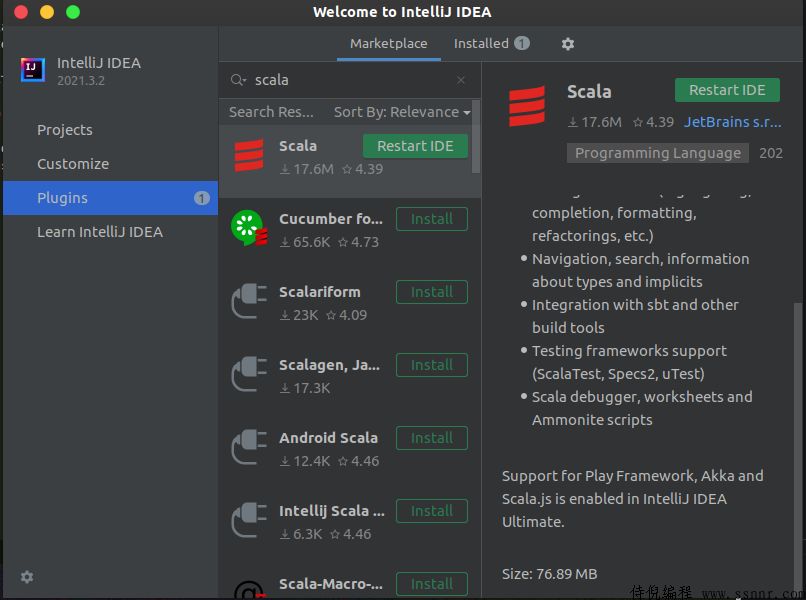Focus the plugin search field
Image resolution: width=806 pixels, height=600 pixels.
350,80
